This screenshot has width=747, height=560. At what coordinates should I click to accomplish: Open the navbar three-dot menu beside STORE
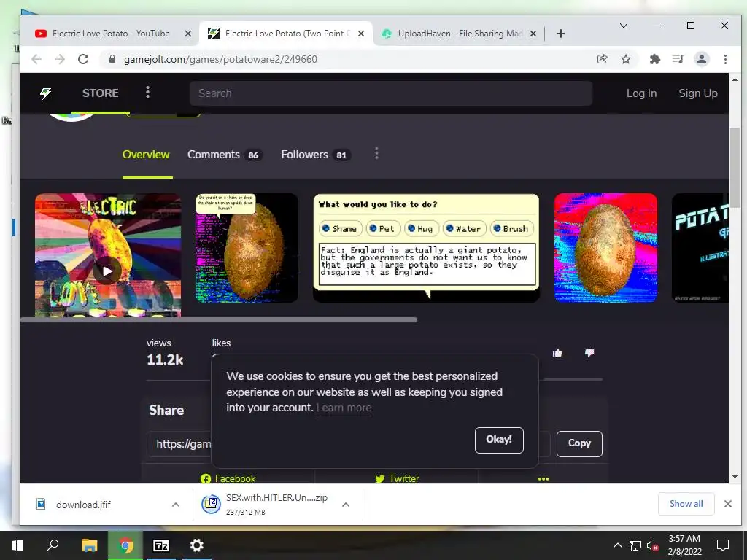click(147, 93)
